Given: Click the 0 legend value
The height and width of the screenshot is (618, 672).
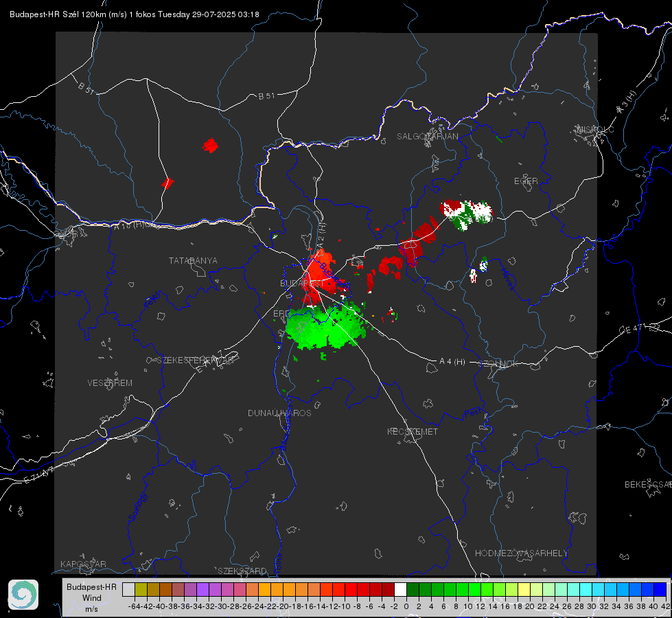Looking at the screenshot, I should (406, 606).
